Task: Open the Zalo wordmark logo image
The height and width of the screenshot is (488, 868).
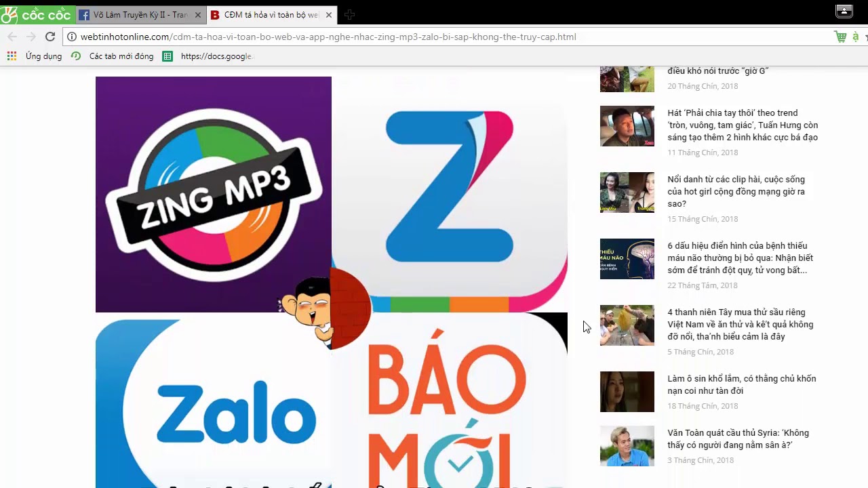Action: 214,400
